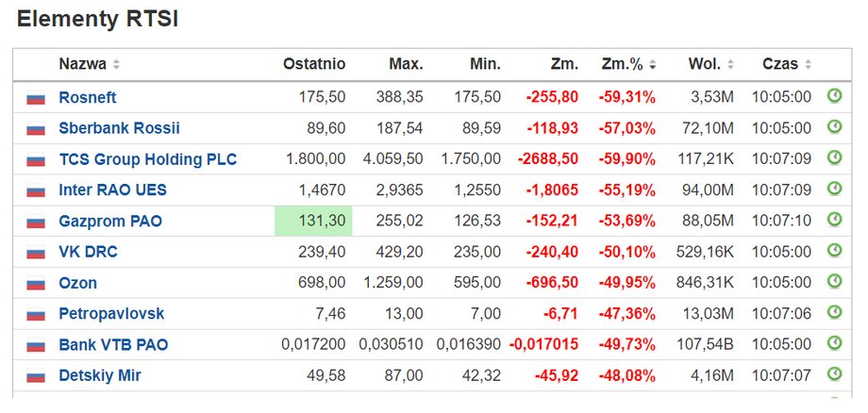Open the Gazprom PAO link
Image resolution: width=868 pixels, height=413 pixels.
pos(110,222)
